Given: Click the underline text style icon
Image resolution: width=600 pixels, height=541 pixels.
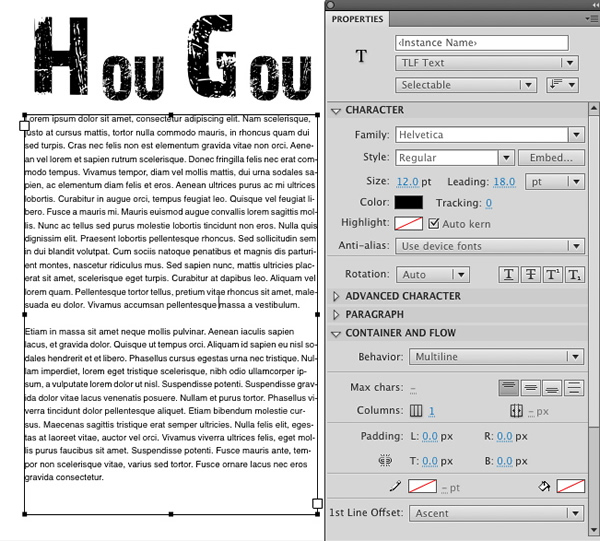Looking at the screenshot, I should (x=508, y=274).
